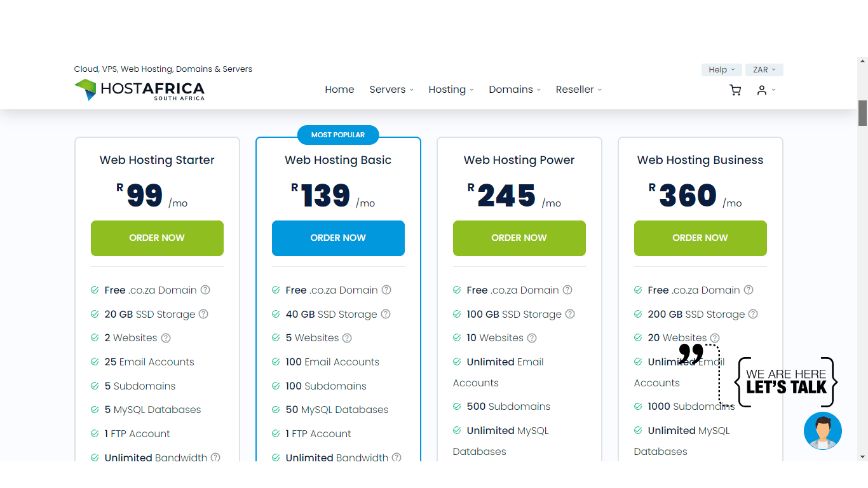Show help for Starter Unlimited Bandwidth

(215, 457)
